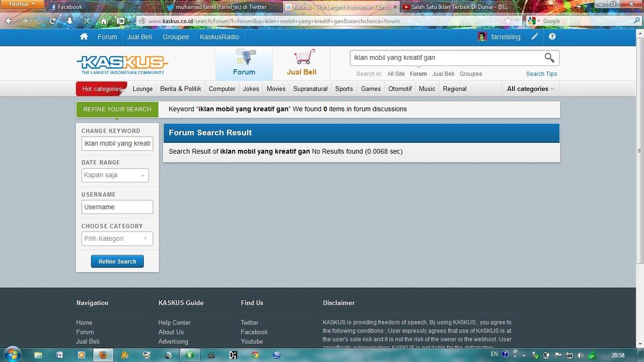This screenshot has width=644, height=362.
Task: Open Firefox menu button
Action: point(23,5)
